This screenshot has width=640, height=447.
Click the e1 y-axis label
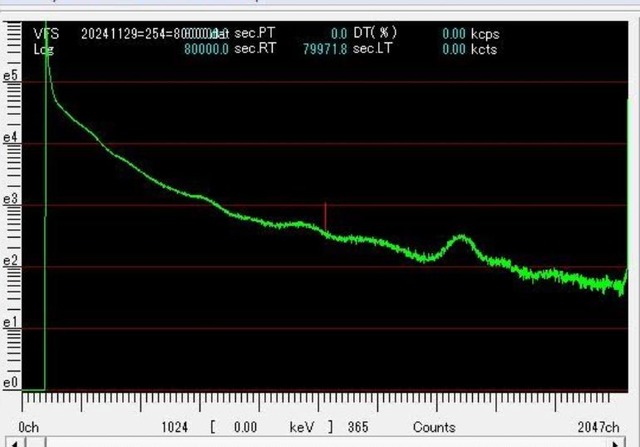11,322
